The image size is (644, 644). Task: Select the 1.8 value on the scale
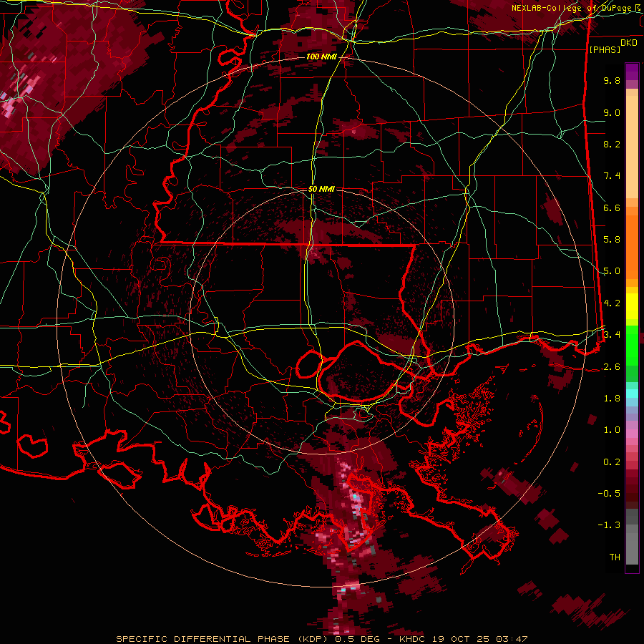pos(612,399)
